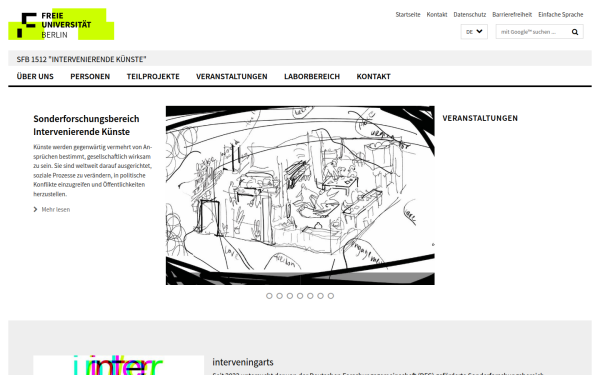Screen dimensions: 600x375
Task: Open the Über uns menu
Action: tap(35, 77)
